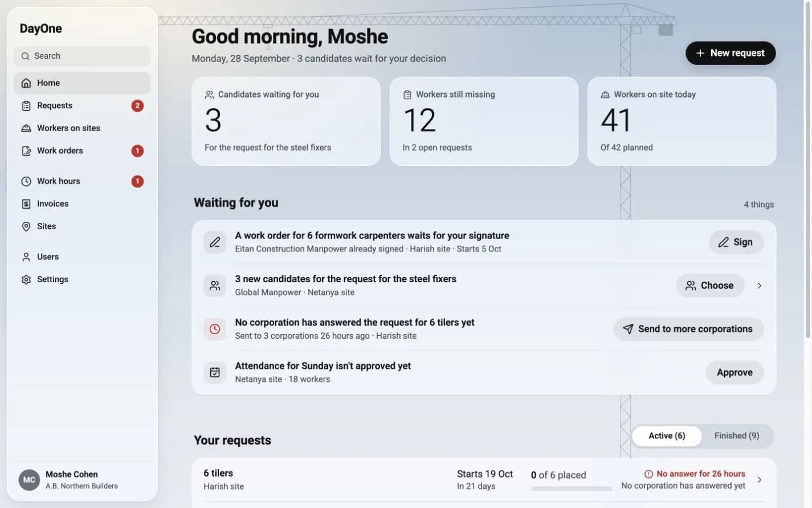The height and width of the screenshot is (508, 812).
Task: Click the "4 things" count label
Action: 758,205
